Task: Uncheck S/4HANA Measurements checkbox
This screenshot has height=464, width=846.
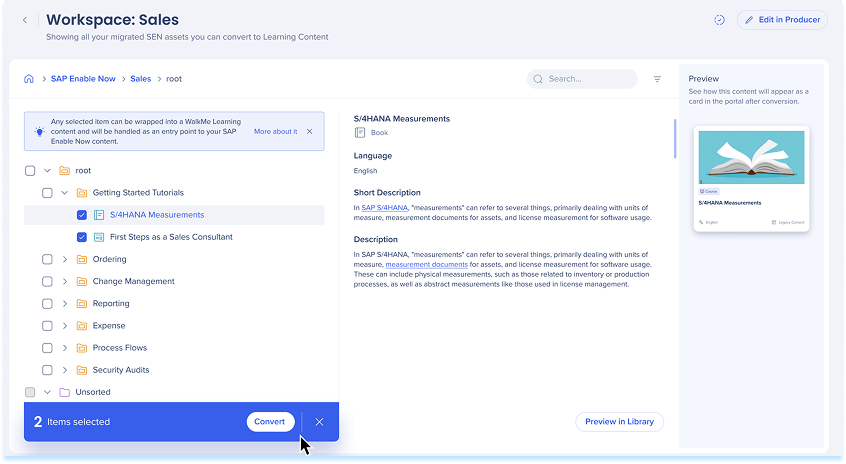Action: pos(82,215)
